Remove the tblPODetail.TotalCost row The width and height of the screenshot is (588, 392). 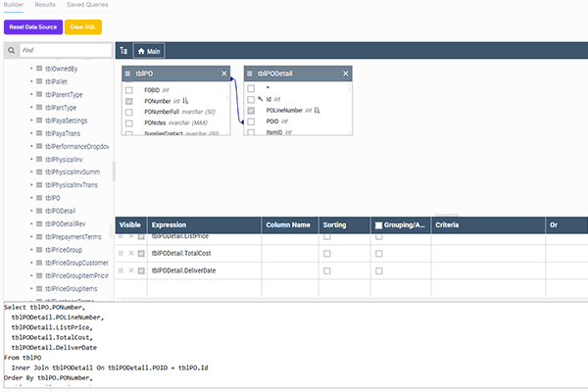pyautogui.click(x=131, y=254)
